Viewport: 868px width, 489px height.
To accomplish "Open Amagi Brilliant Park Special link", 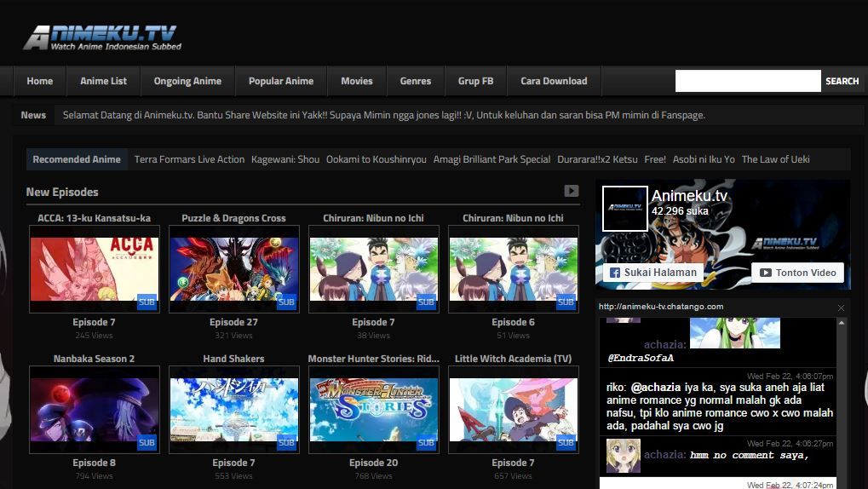I will tap(491, 159).
